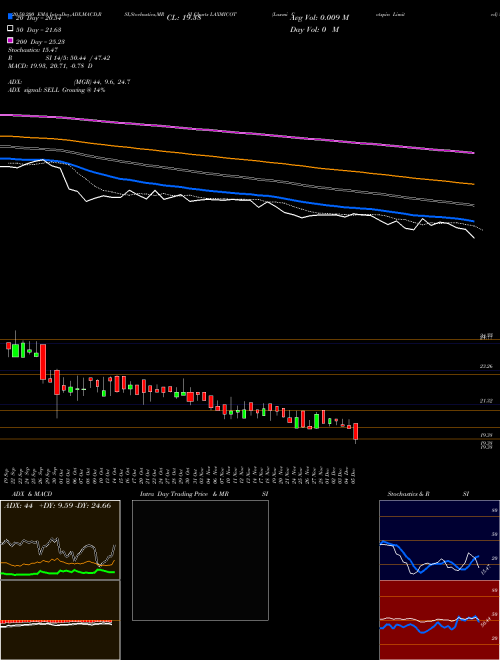The image size is (500, 660).
Task: Open the MACD histogram panel with red bars
Action: point(60,620)
